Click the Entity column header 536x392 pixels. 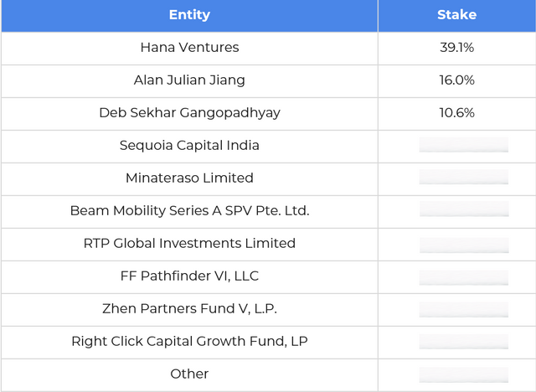[189, 15]
